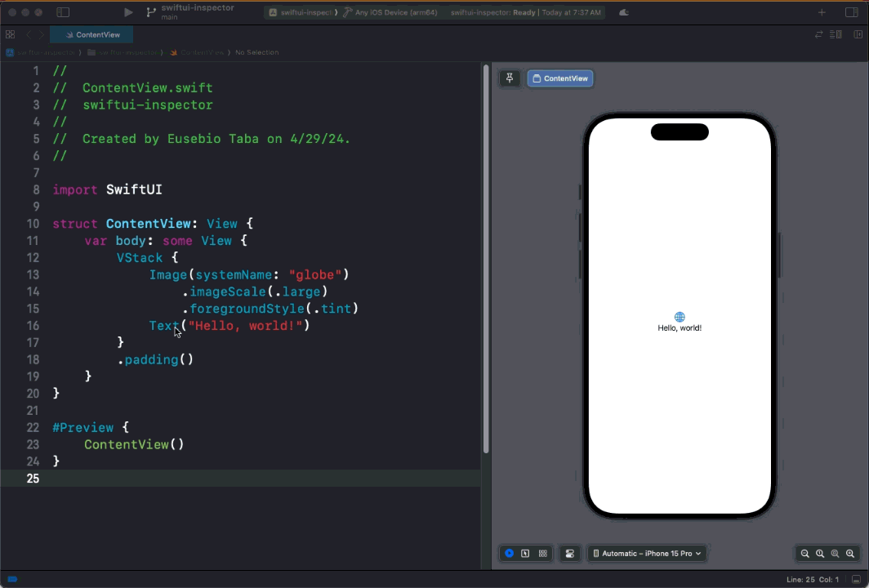Open the source control branch icon

tap(151, 12)
